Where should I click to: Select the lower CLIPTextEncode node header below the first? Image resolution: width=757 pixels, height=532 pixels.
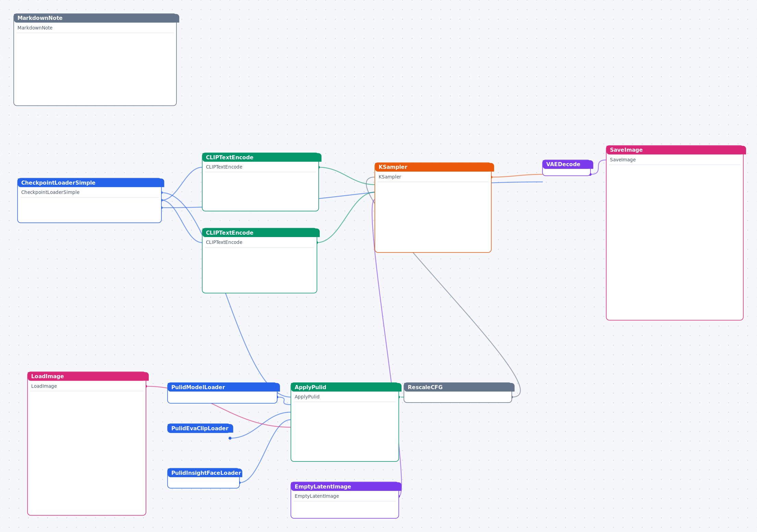pos(261,233)
